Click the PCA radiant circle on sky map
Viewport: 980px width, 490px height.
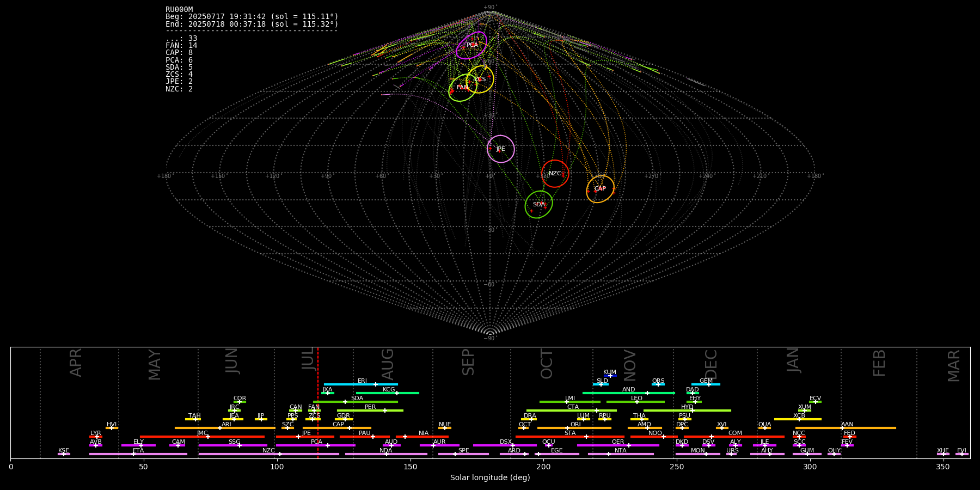click(x=471, y=45)
